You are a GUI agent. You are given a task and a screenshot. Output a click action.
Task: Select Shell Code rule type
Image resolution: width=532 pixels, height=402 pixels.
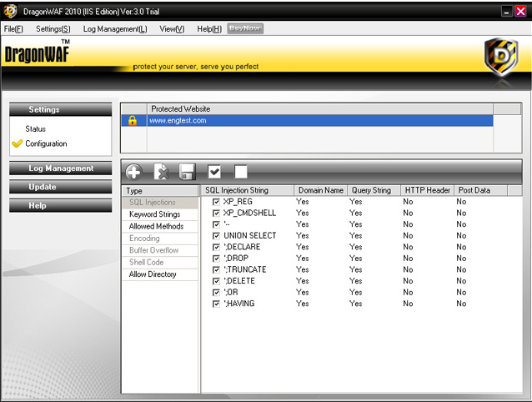(x=160, y=262)
